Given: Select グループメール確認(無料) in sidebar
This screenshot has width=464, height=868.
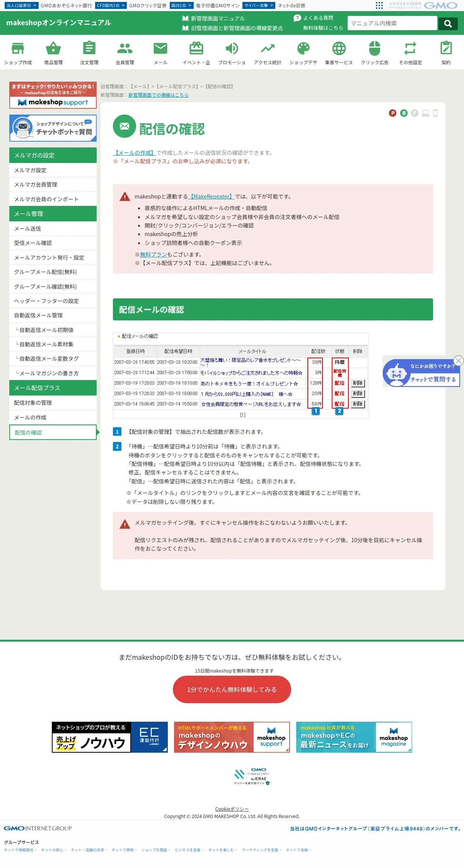Looking at the screenshot, I should tap(53, 287).
